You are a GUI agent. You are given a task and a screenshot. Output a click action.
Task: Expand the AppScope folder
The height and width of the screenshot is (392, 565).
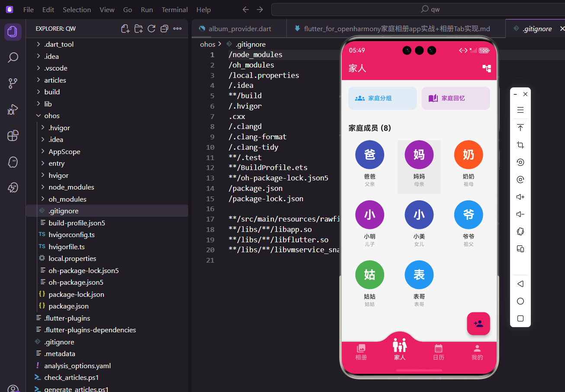tap(107, 151)
